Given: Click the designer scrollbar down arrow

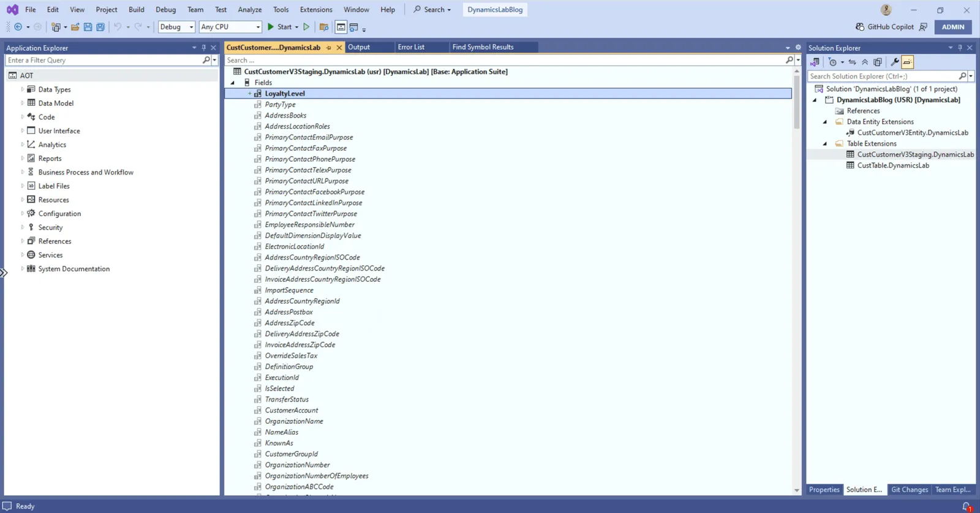Looking at the screenshot, I should [797, 490].
